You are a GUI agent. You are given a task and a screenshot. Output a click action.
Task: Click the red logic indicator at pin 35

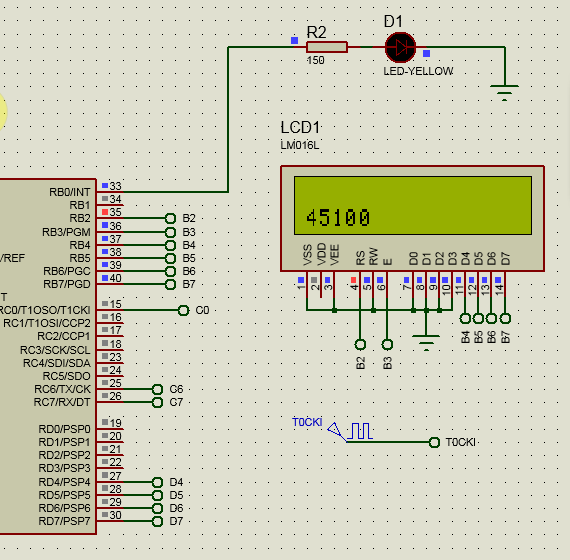(105, 212)
